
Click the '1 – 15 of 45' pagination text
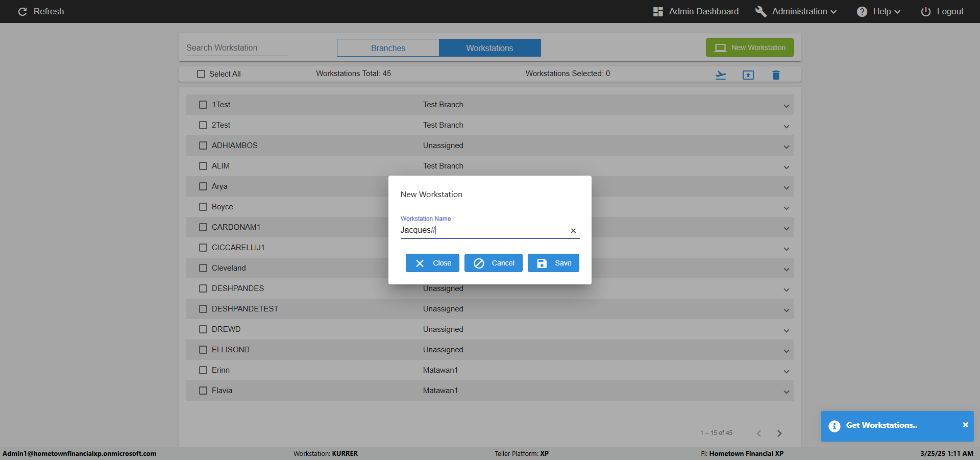coord(716,433)
